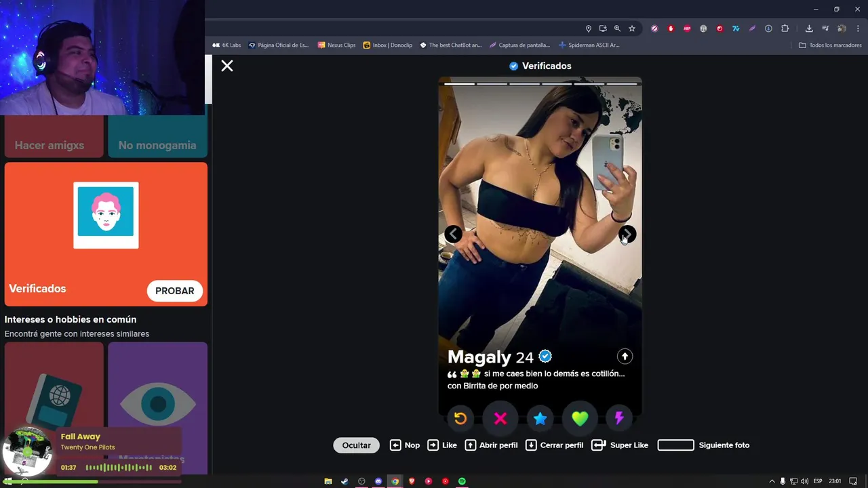Show hidden system tray icons
Viewport: 868px width, 488px height.
click(x=771, y=481)
